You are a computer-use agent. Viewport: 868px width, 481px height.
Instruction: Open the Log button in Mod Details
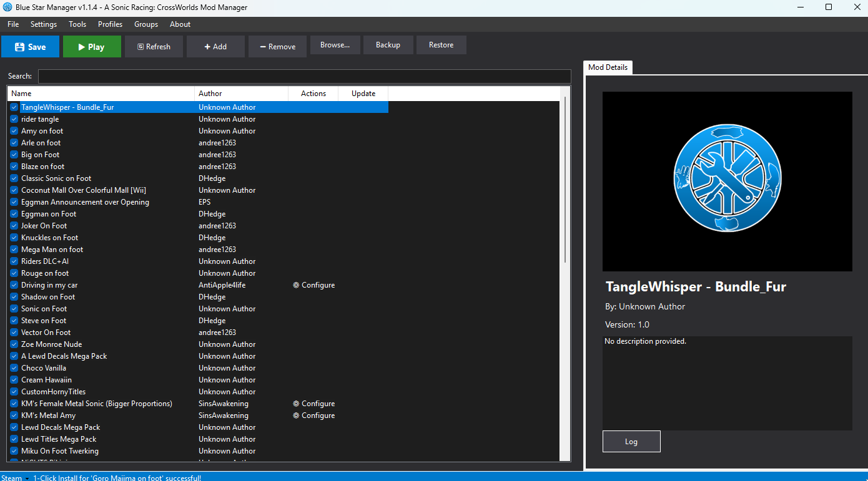coord(631,442)
